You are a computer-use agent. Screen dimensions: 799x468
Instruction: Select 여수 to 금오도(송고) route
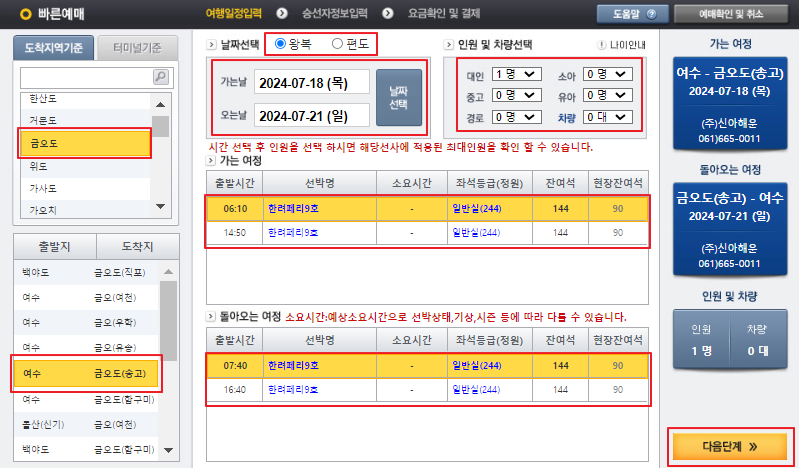86,374
